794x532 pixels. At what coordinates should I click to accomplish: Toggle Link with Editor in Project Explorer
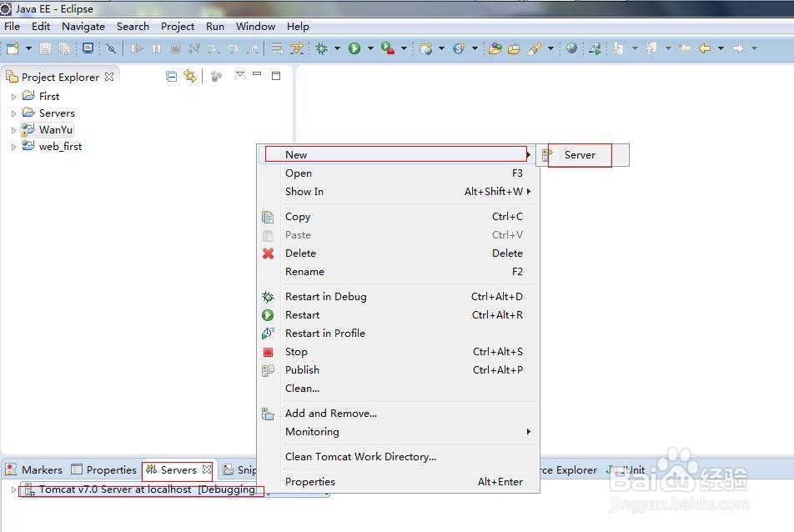190,77
